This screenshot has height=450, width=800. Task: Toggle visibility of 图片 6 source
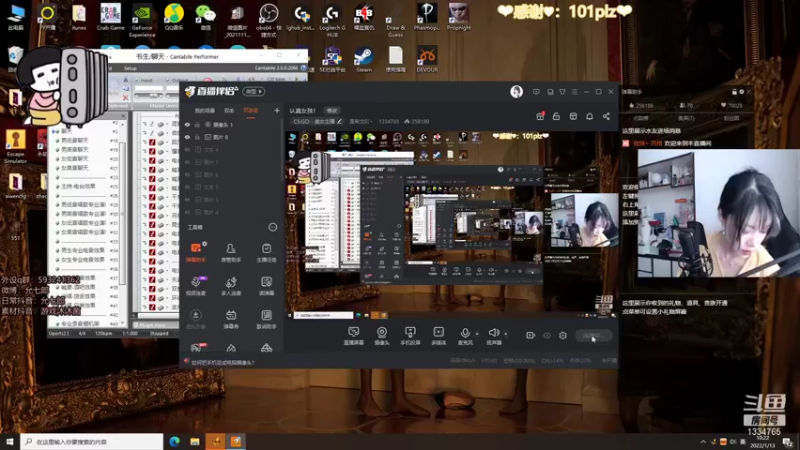187,174
